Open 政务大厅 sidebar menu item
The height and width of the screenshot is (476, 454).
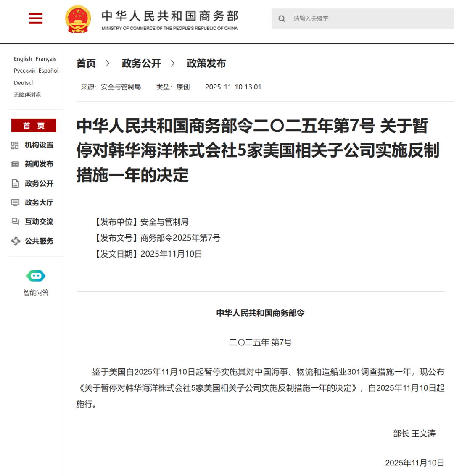pos(39,202)
